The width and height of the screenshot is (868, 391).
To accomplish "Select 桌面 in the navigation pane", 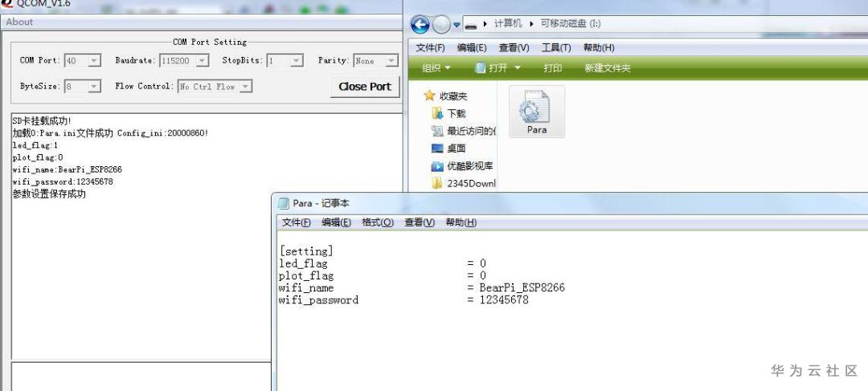I will click(449, 149).
